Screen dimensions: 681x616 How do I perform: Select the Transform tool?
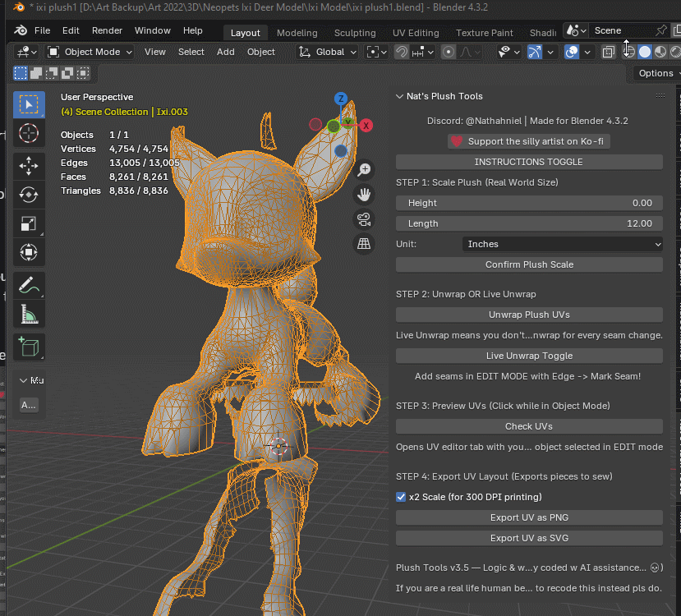(x=29, y=252)
